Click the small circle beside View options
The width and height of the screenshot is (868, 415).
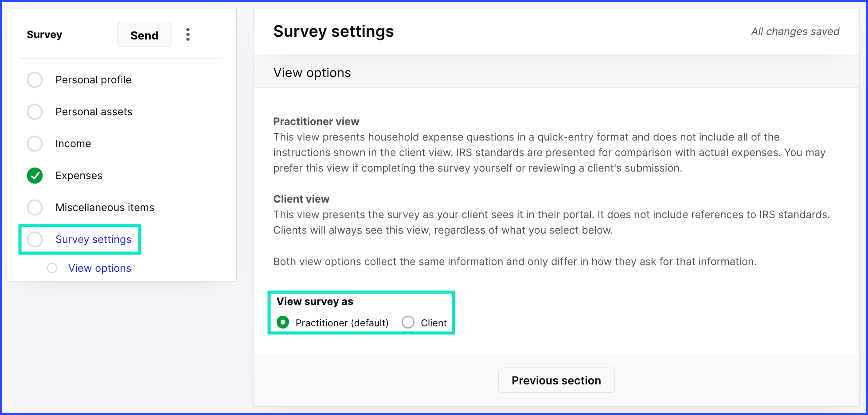pyautogui.click(x=52, y=268)
